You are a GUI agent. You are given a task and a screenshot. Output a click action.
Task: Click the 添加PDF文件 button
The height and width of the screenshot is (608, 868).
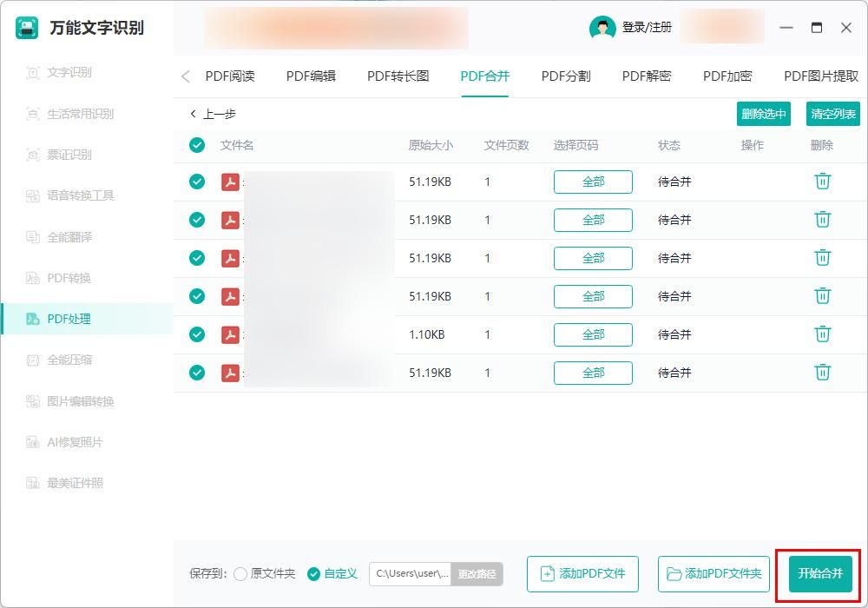(x=583, y=574)
